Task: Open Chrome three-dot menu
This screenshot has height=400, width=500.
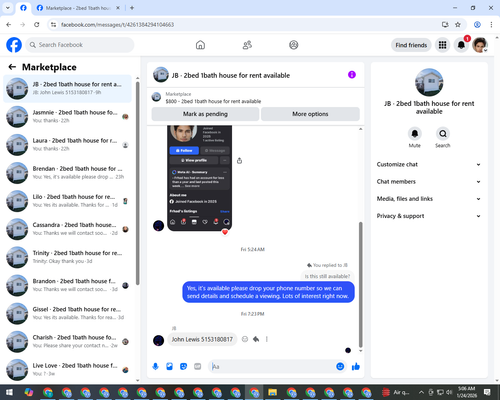Action: [x=491, y=25]
